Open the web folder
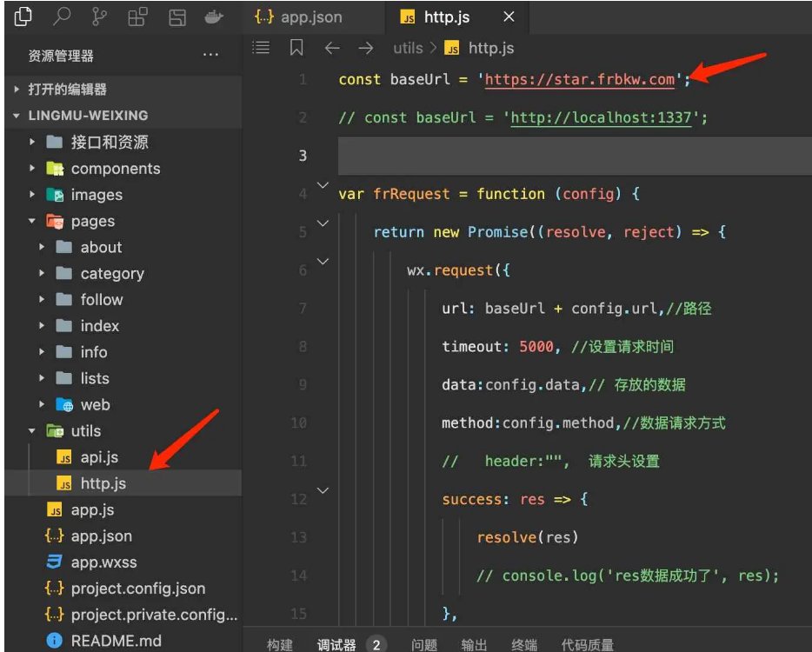Image resolution: width=812 pixels, height=652 pixels. (123, 404)
